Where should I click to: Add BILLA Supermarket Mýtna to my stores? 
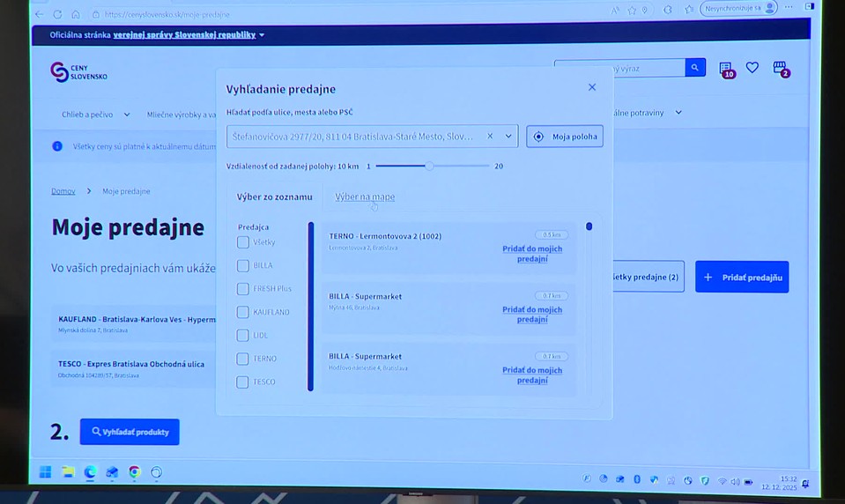click(x=532, y=315)
